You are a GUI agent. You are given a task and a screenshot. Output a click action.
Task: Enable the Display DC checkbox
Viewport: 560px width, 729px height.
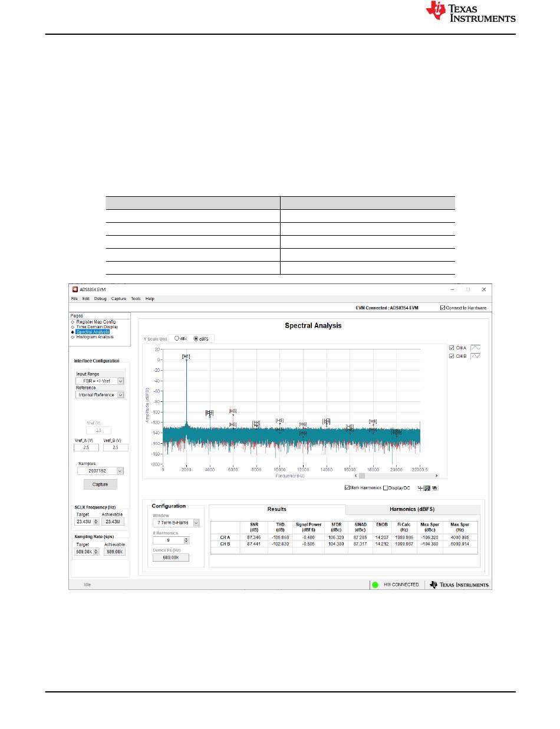click(x=386, y=488)
